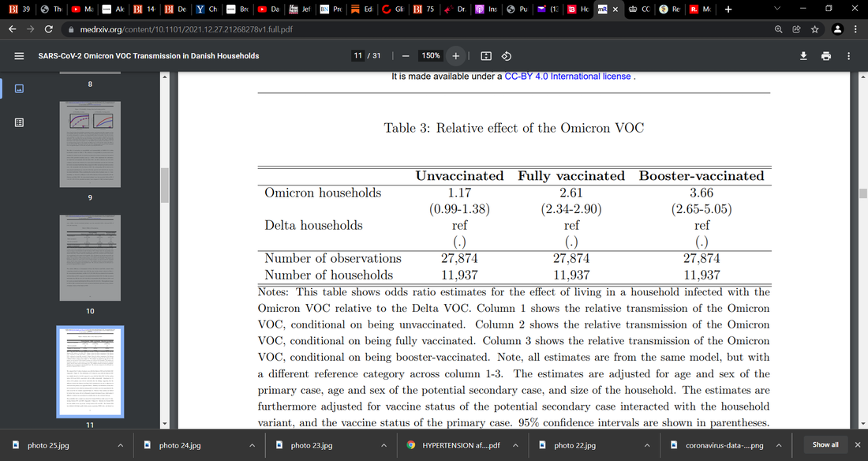Click the page number field showing 11
This screenshot has height=461, width=868.
click(358, 56)
